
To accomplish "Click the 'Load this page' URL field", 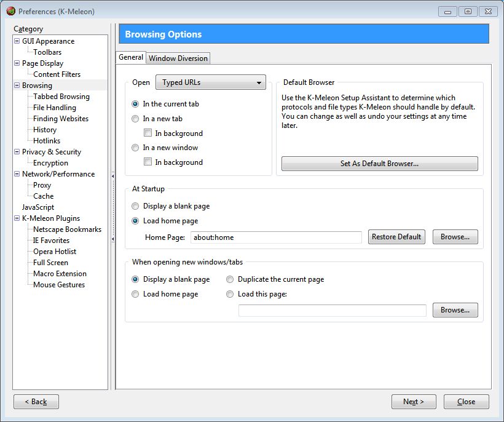I will (x=333, y=311).
